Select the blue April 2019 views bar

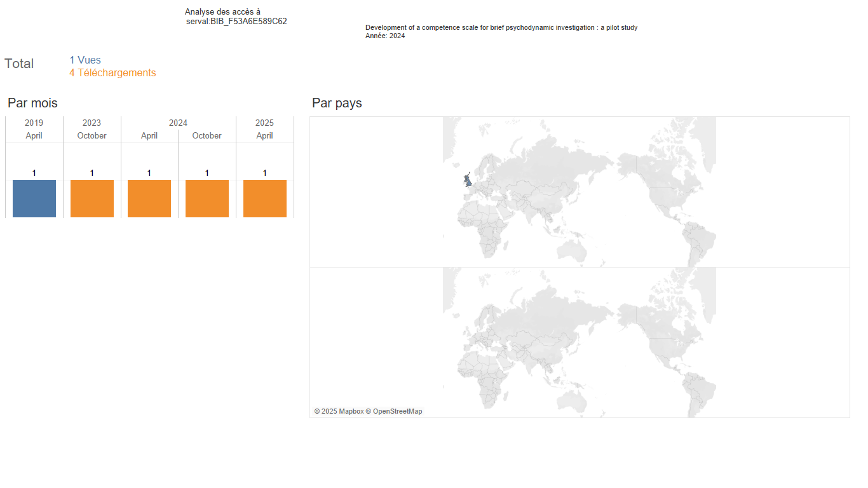coord(34,198)
